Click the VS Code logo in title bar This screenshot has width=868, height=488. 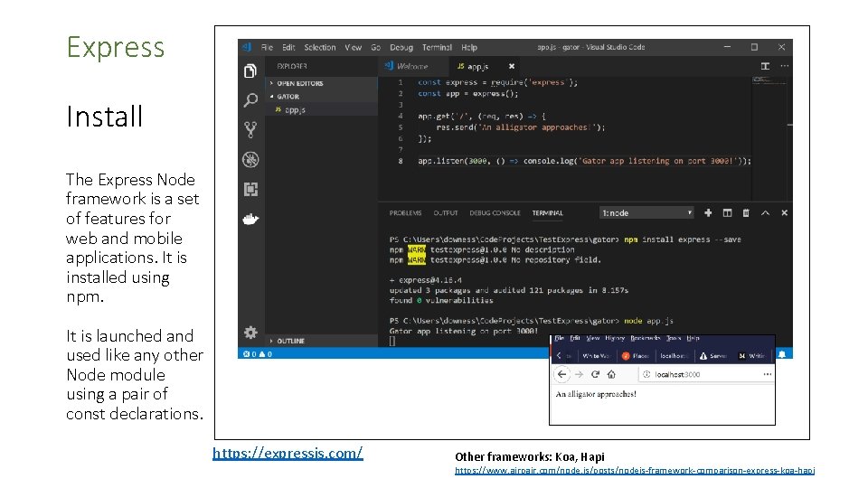[247, 47]
